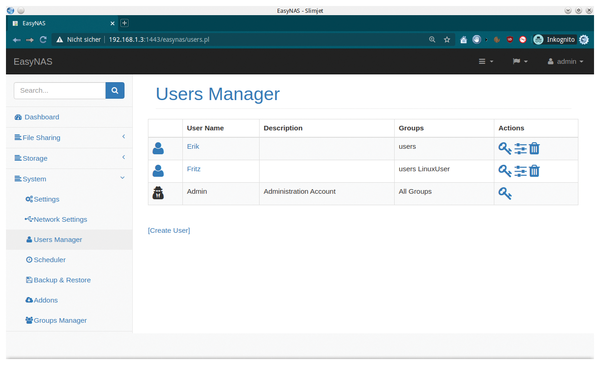Click the Admin account avatar icon

[x=158, y=193]
